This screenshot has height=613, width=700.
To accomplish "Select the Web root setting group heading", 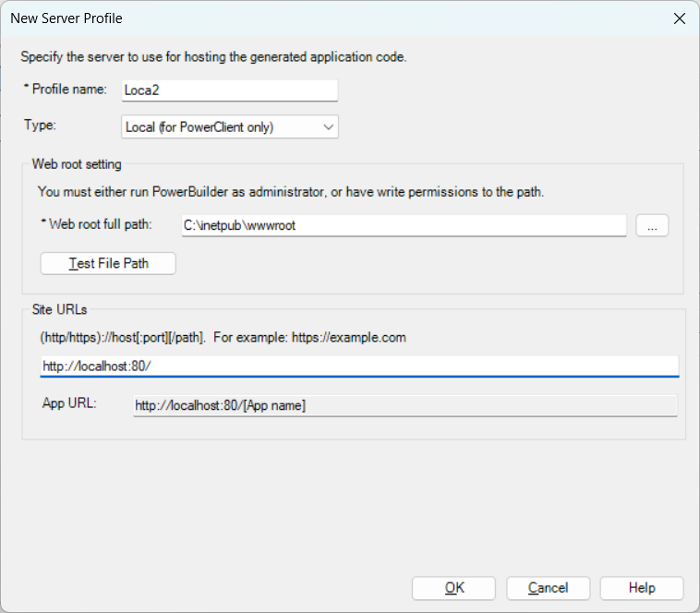I will click(77, 164).
